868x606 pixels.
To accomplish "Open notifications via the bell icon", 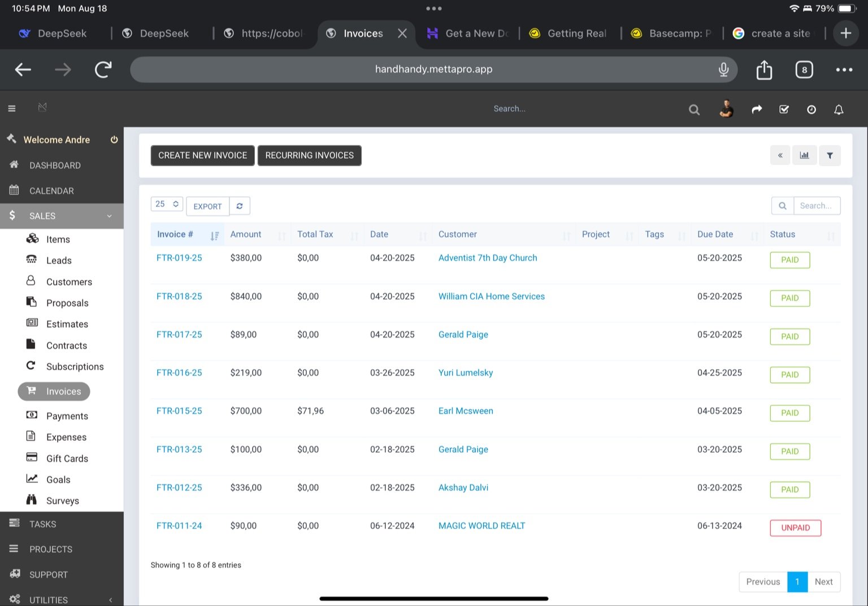I will click(839, 109).
